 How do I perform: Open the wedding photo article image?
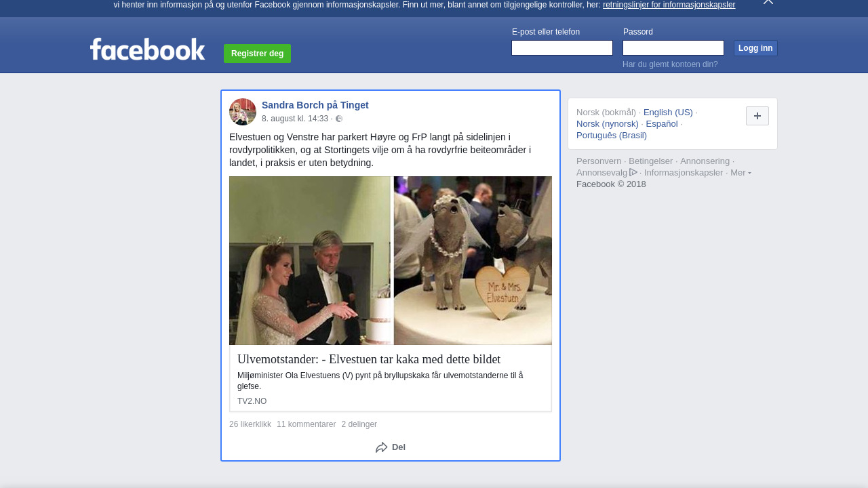tap(391, 261)
